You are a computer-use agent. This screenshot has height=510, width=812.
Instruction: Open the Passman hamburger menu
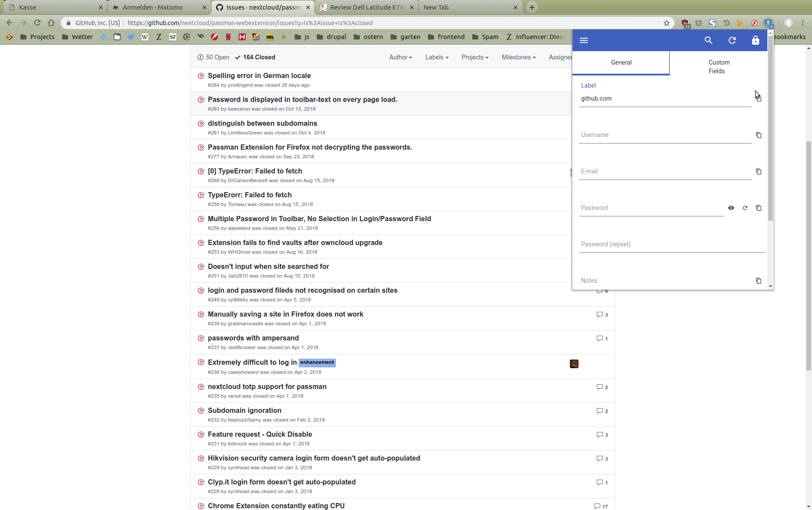584,40
